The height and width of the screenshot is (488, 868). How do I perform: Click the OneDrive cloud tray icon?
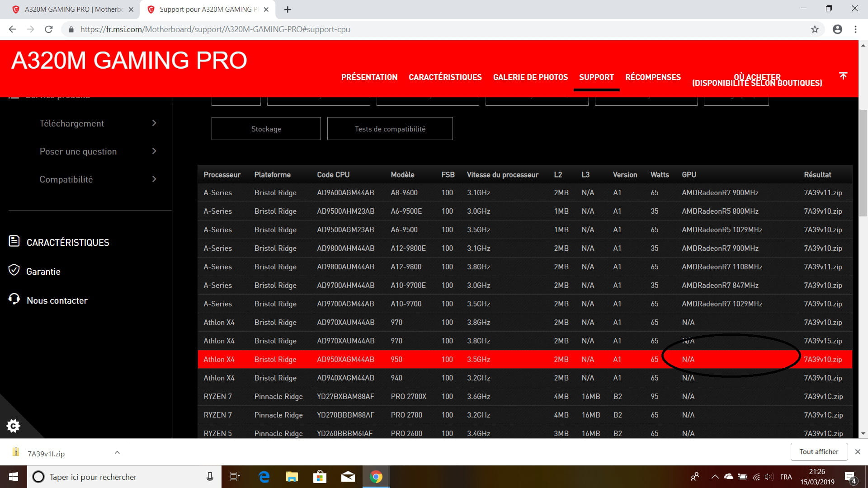pos(729,477)
